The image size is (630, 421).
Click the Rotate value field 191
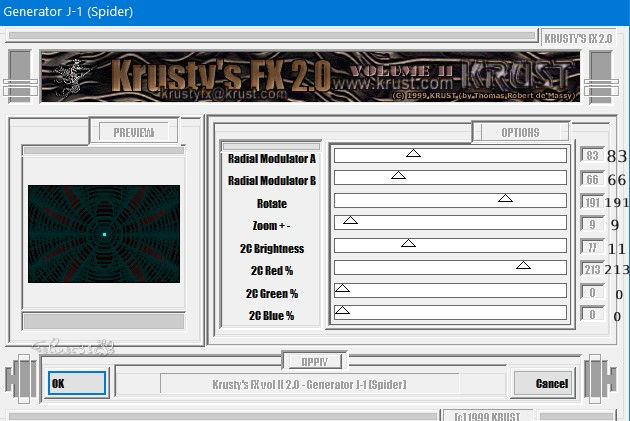tap(592, 202)
